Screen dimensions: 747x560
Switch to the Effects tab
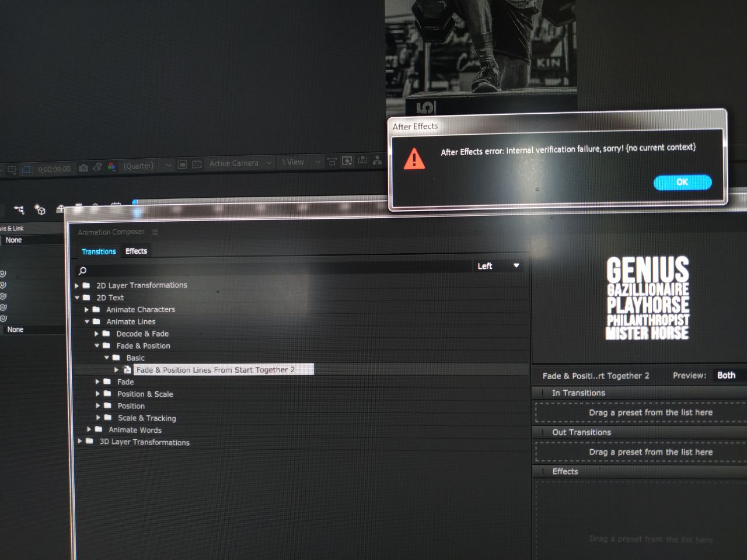[136, 251]
